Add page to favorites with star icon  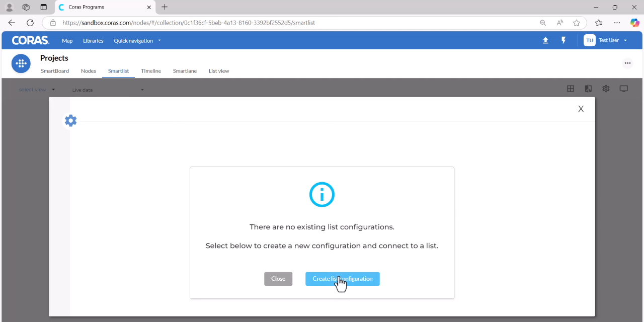[577, 23]
